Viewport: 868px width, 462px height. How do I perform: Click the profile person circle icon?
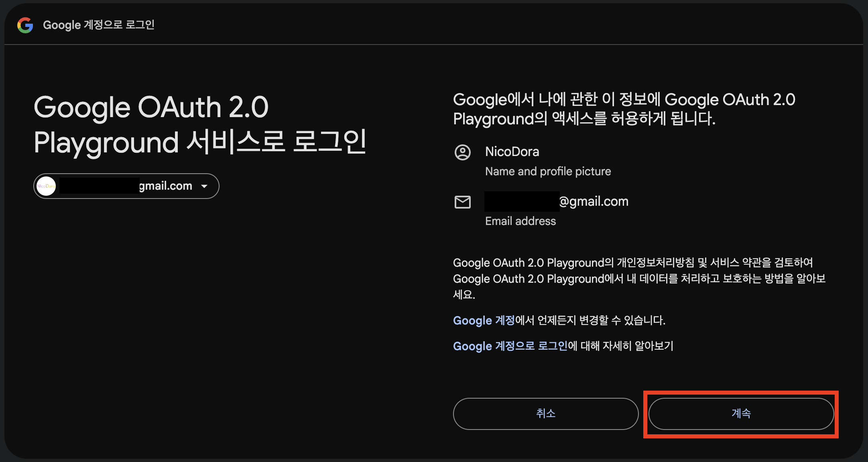(x=462, y=152)
